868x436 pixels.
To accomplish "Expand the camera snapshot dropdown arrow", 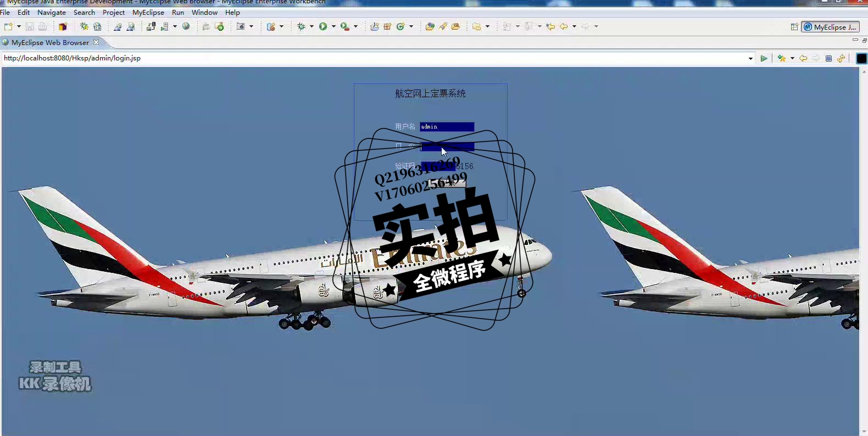I will (x=251, y=26).
